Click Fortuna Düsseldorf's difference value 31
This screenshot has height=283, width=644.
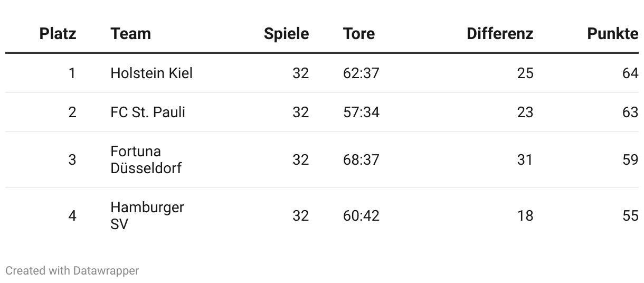click(525, 159)
